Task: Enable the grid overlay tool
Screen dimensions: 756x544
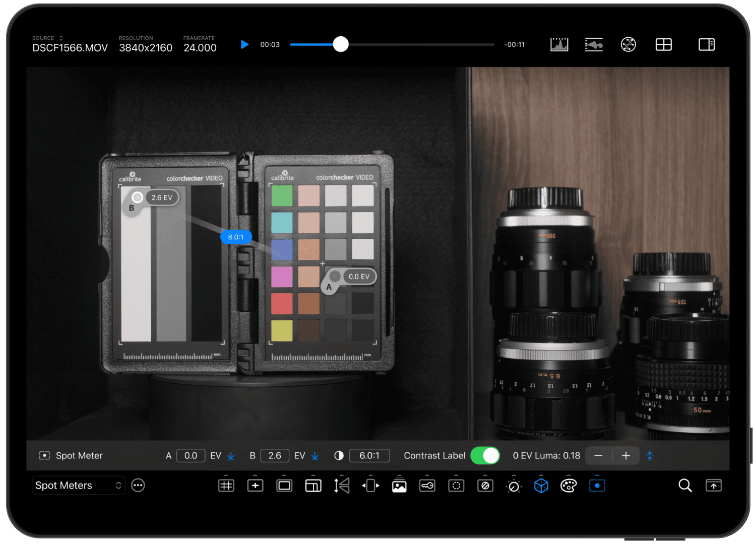Action: coord(226,485)
